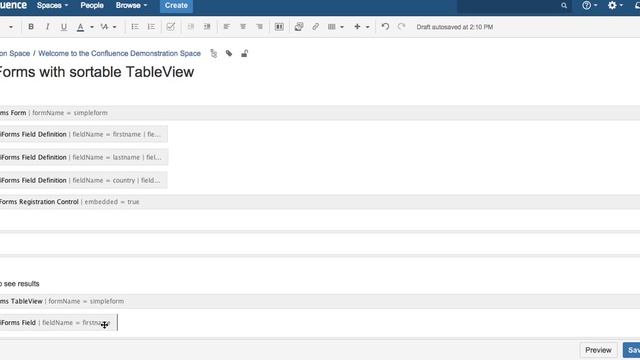This screenshot has height=360, width=640.
Task: Click the Save button
Action: coord(632,350)
